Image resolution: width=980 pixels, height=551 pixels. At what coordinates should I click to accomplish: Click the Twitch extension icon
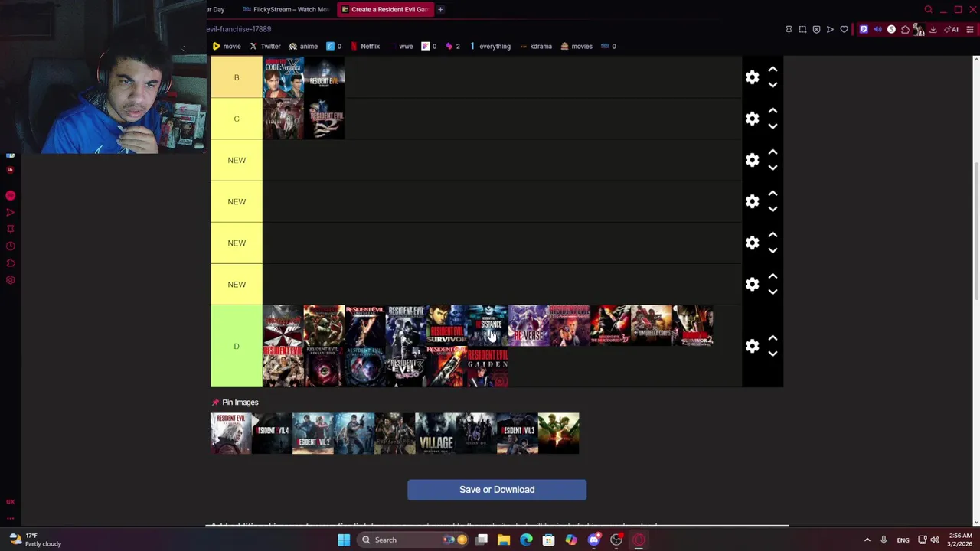[x=864, y=29]
